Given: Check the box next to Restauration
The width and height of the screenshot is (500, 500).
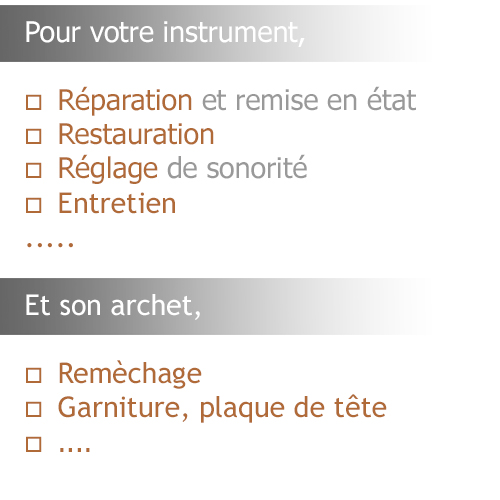Looking at the screenshot, I should pos(34,136).
